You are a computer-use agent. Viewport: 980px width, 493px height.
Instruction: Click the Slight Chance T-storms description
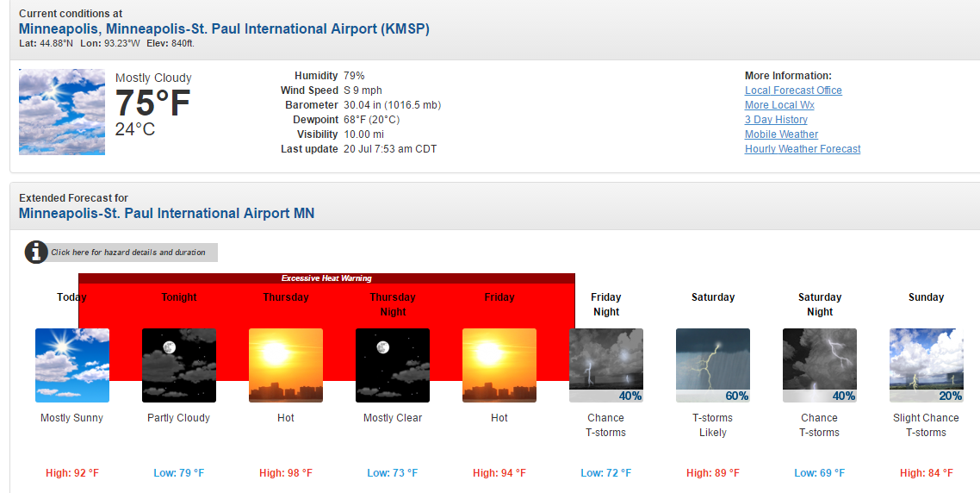coord(927,426)
